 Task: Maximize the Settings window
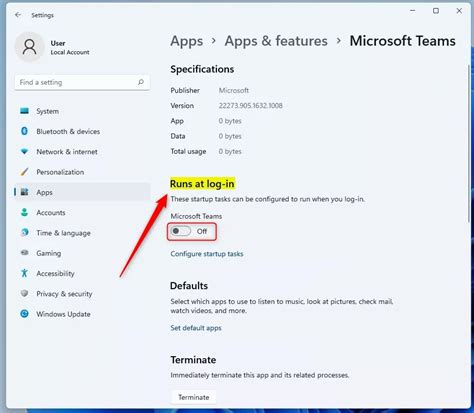click(436, 11)
